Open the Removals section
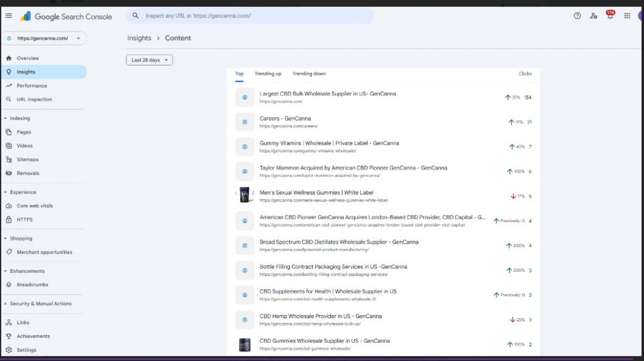 [28, 173]
